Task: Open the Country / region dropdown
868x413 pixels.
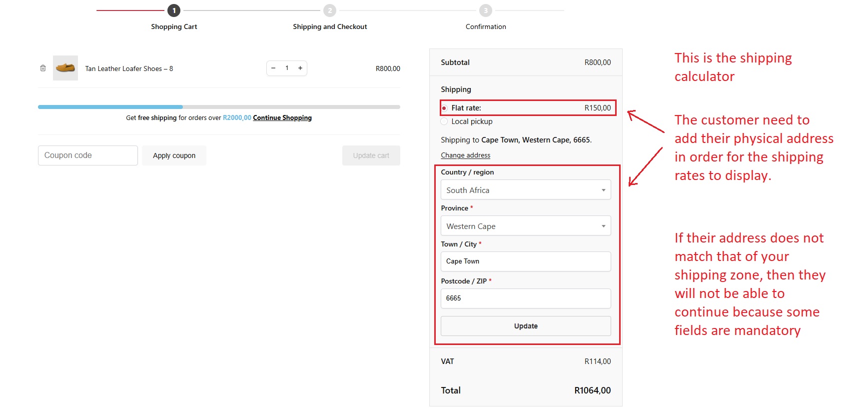Action: (x=526, y=190)
